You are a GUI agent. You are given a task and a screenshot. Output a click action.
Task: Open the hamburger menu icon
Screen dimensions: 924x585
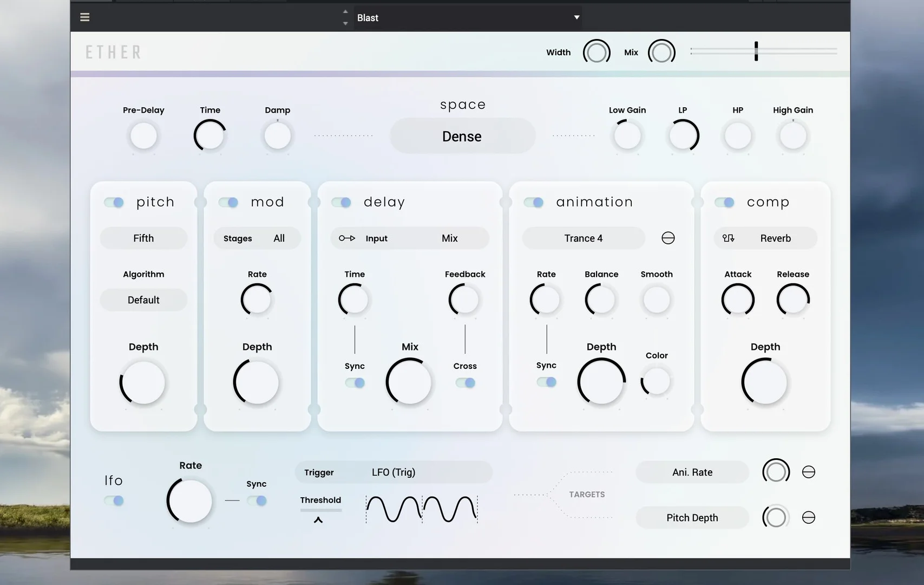[85, 17]
